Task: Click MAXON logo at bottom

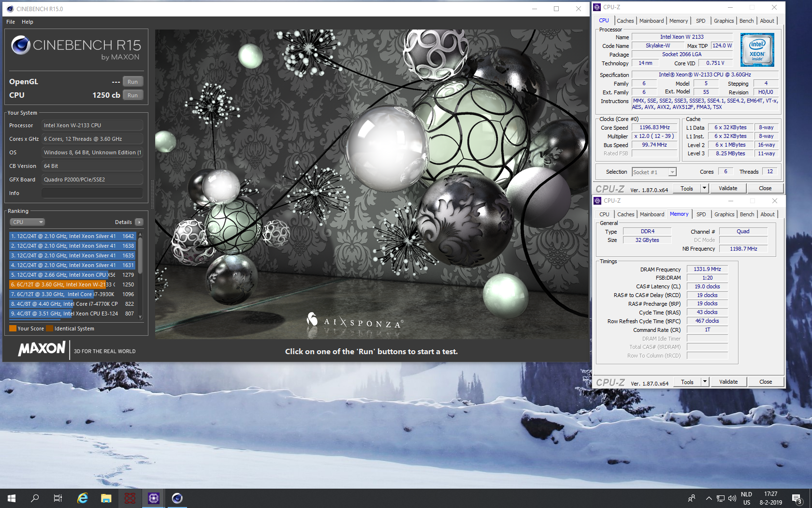Action: pyautogui.click(x=42, y=349)
